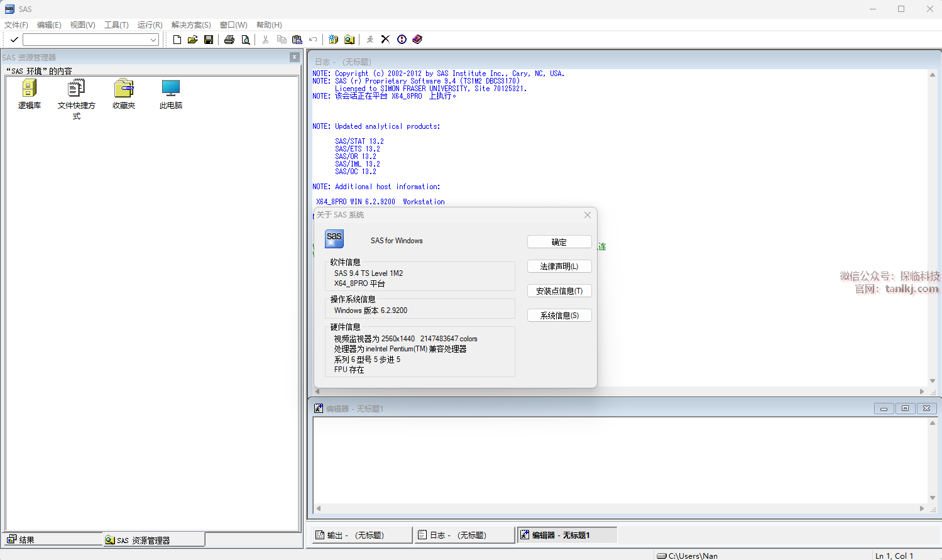Image resolution: width=942 pixels, height=560 pixels.
Task: Open the 解决方案(S) menu
Action: [x=191, y=25]
